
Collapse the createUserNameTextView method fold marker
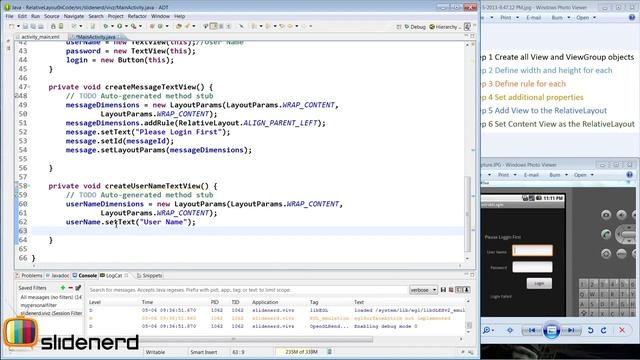pos(29,186)
